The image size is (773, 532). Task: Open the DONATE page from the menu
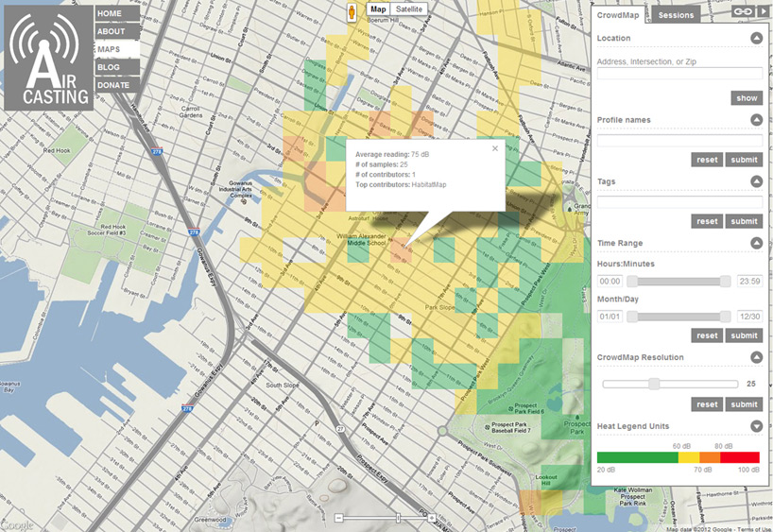tap(113, 85)
